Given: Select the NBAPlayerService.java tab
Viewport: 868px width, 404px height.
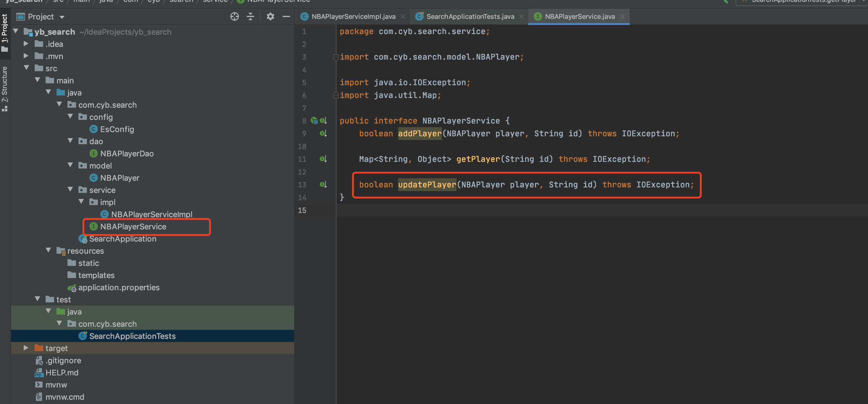Looking at the screenshot, I should [x=580, y=16].
